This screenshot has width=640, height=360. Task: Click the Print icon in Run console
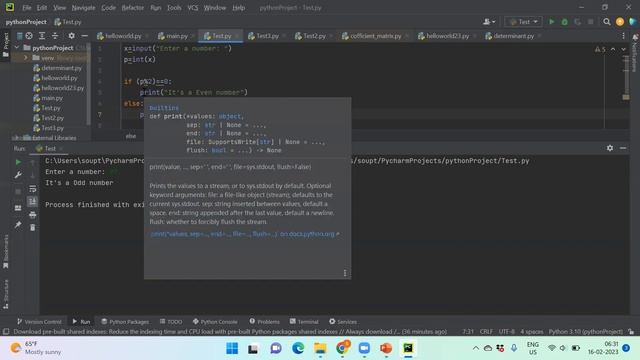coord(33,215)
